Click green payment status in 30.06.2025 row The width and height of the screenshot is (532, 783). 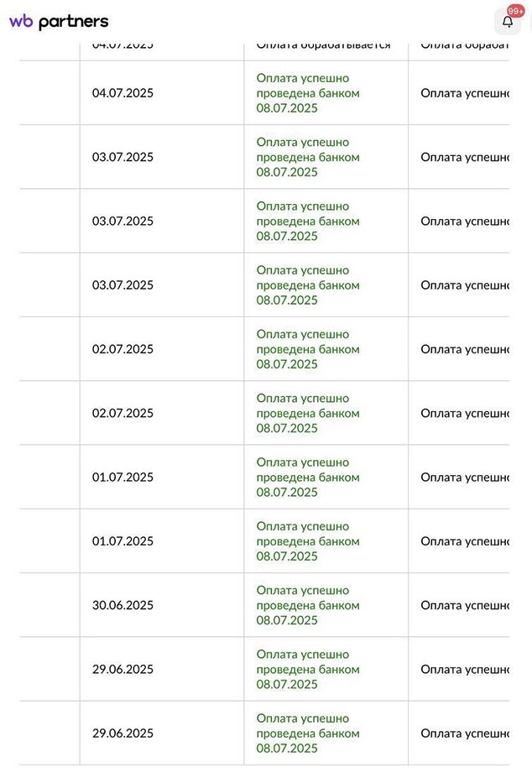point(307,605)
